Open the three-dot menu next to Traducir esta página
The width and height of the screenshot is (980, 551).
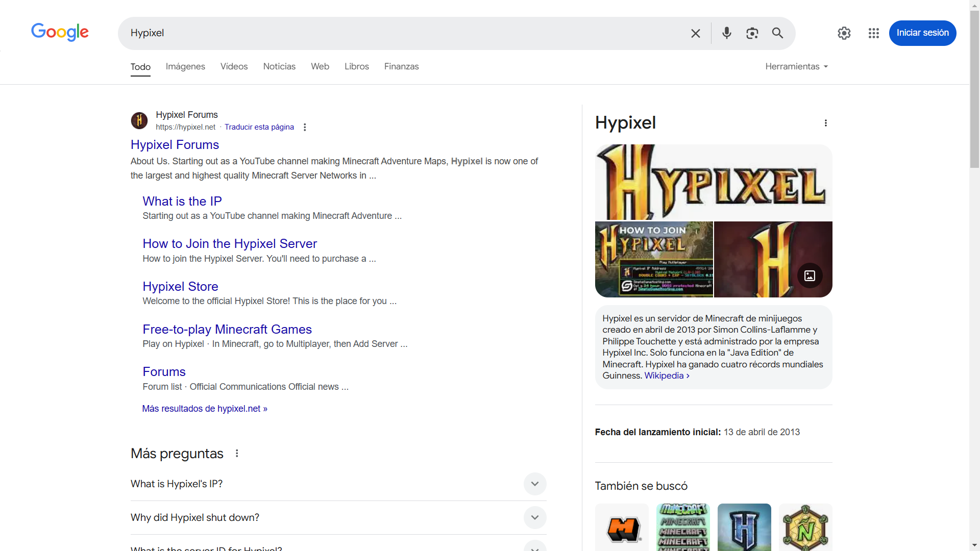pyautogui.click(x=305, y=127)
